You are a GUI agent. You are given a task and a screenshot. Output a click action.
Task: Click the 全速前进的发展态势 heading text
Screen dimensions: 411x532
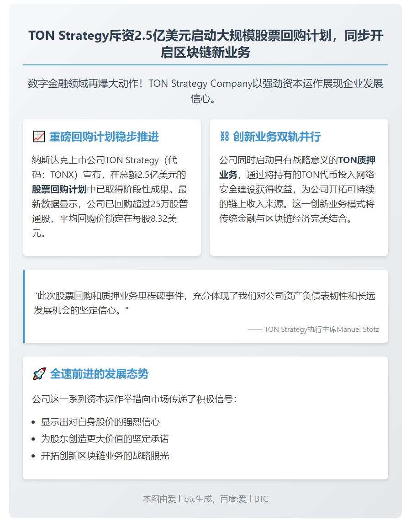click(x=99, y=374)
